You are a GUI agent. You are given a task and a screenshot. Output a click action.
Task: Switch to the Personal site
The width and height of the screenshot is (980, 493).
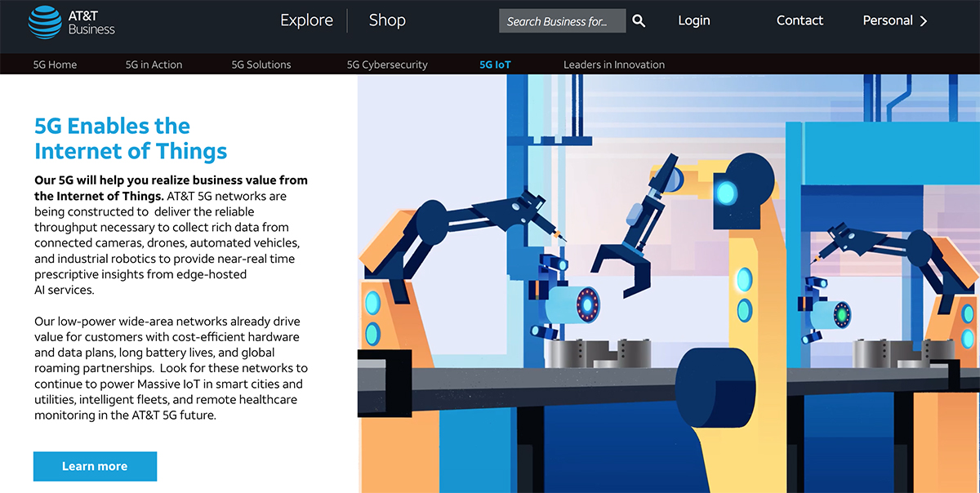(x=886, y=20)
